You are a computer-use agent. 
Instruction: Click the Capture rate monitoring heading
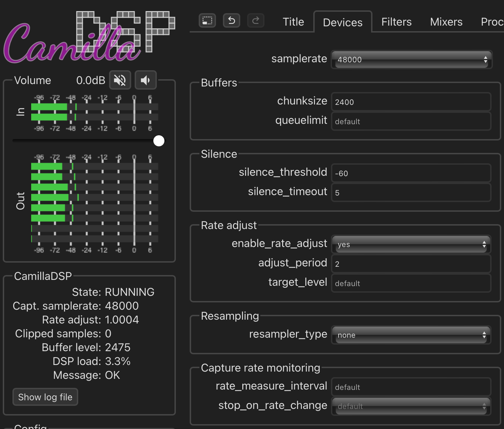click(260, 368)
